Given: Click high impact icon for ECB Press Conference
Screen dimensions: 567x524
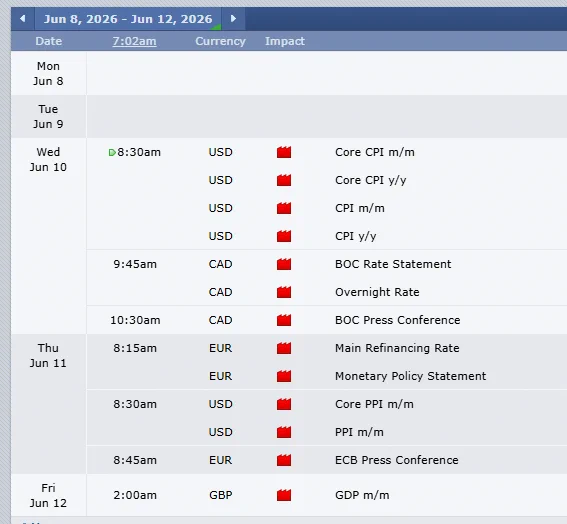Looking at the screenshot, I should pos(284,460).
